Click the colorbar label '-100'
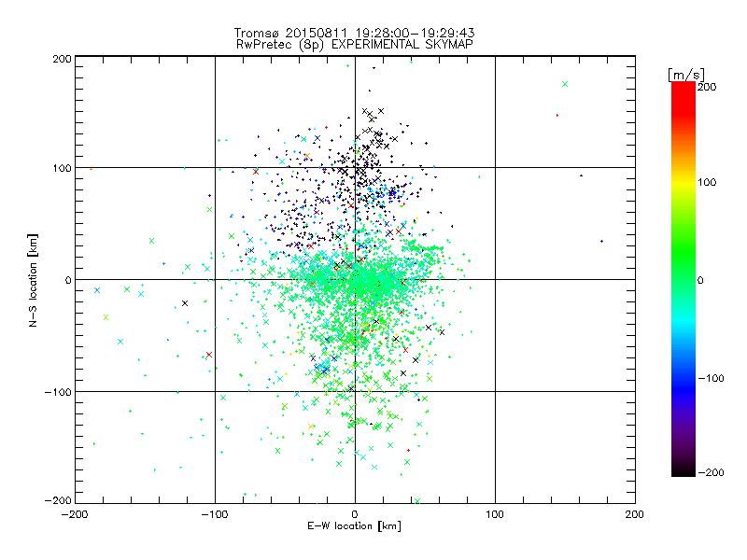This screenshot has height=560, width=747. click(711, 379)
